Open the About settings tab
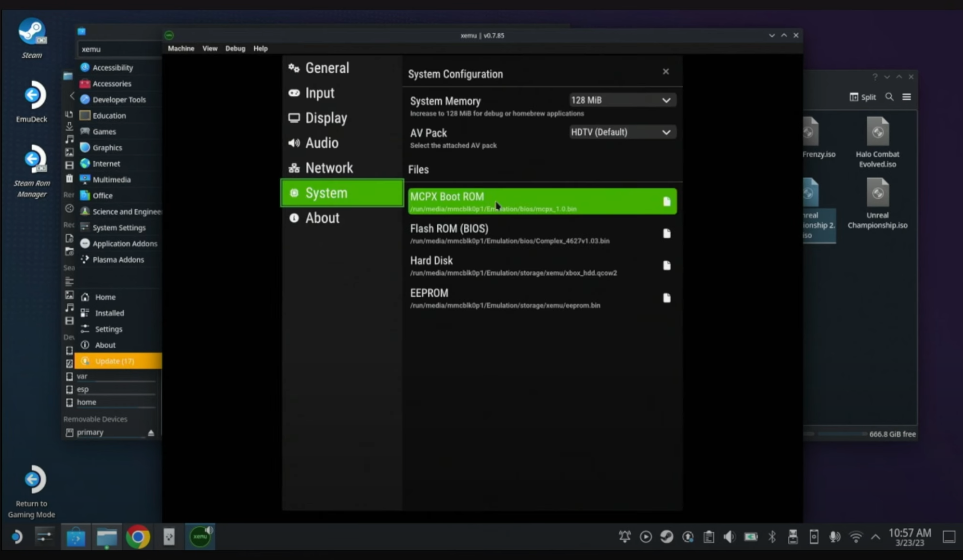The width and height of the screenshot is (963, 560). click(x=342, y=218)
